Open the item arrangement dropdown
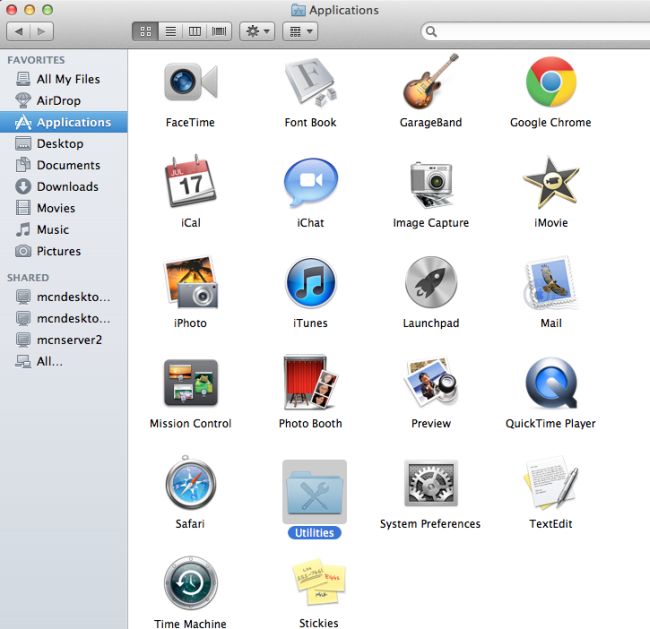The width and height of the screenshot is (650, 629). click(x=300, y=32)
